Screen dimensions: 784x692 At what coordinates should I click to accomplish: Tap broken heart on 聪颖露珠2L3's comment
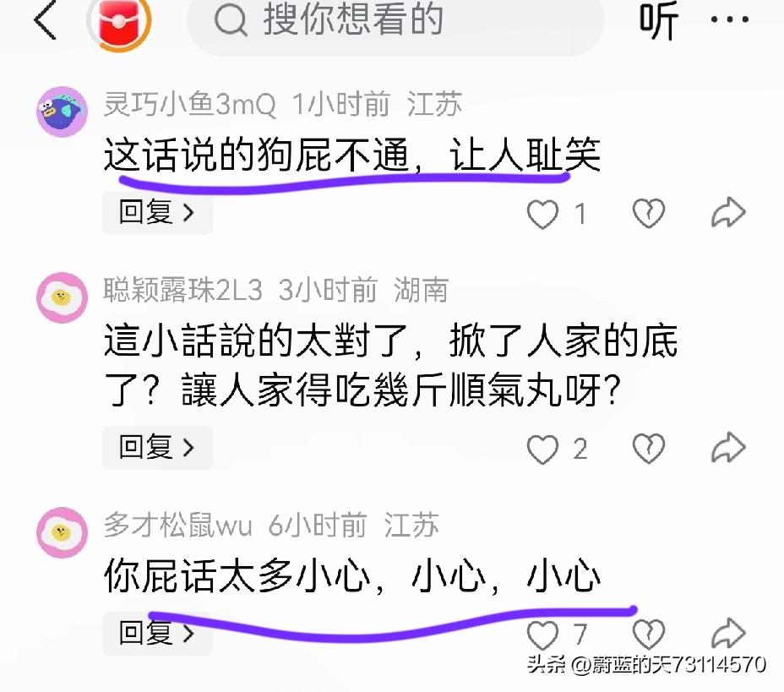pos(649,448)
